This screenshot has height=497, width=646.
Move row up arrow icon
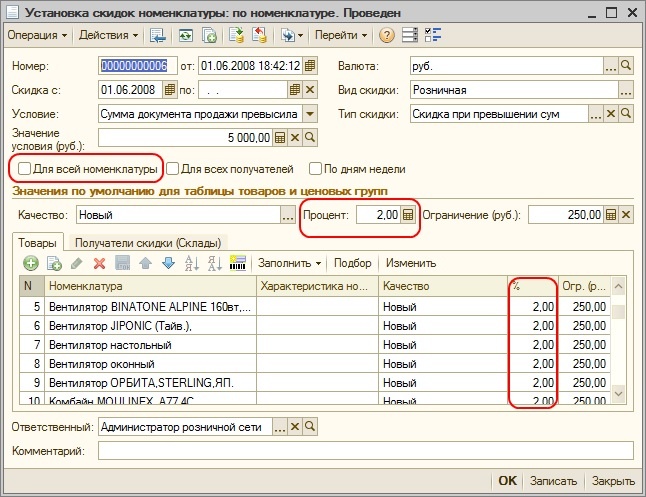[145, 263]
